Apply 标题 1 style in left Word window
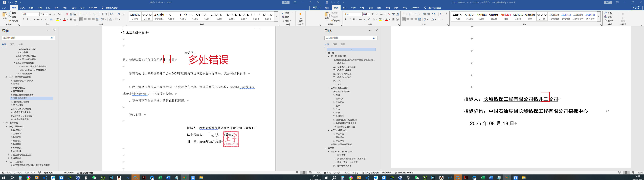Viewport: 644px width, 180px height. [171, 16]
